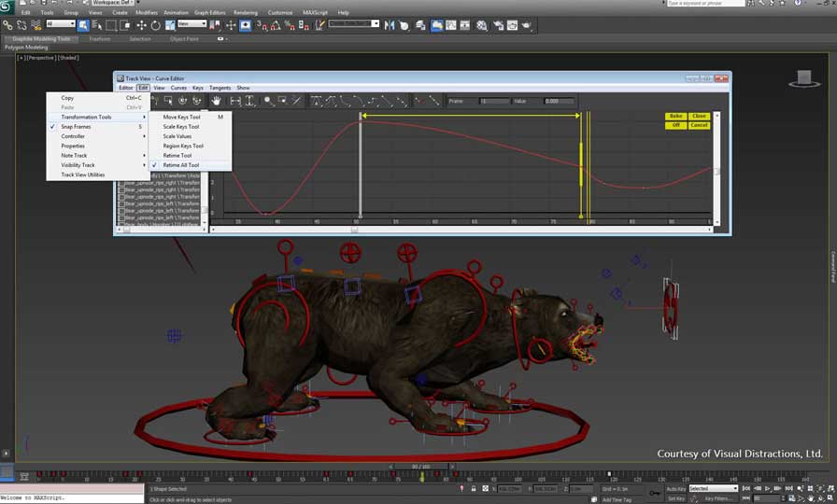The width and height of the screenshot is (837, 504).
Task: Click Edit Named Selection Sets icon
Action: point(319,25)
